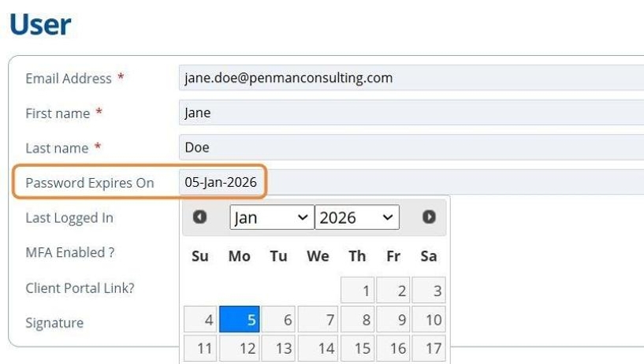The image size is (644, 364).
Task: Pick day 15 in the calendar
Action: click(357, 348)
